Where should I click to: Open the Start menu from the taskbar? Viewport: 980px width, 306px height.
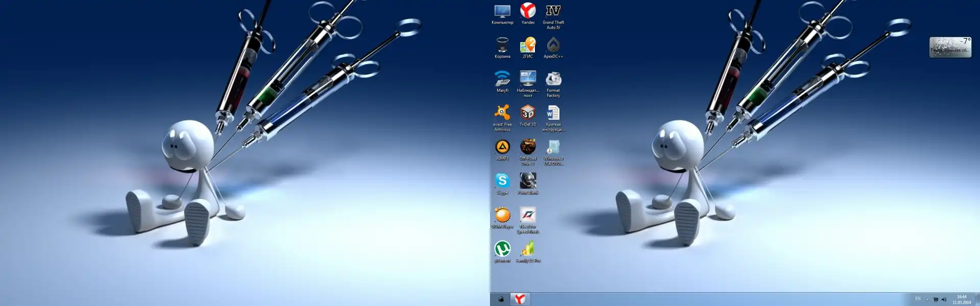click(x=500, y=299)
